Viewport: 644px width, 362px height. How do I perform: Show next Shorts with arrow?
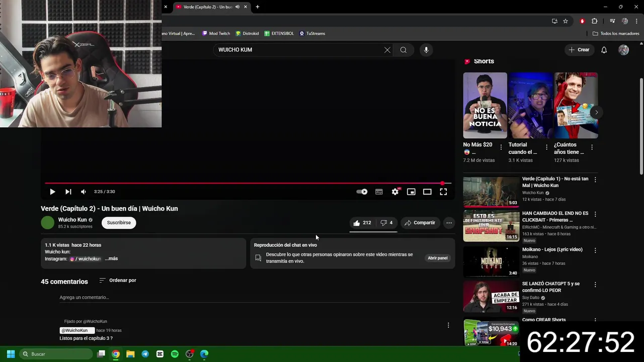click(596, 112)
